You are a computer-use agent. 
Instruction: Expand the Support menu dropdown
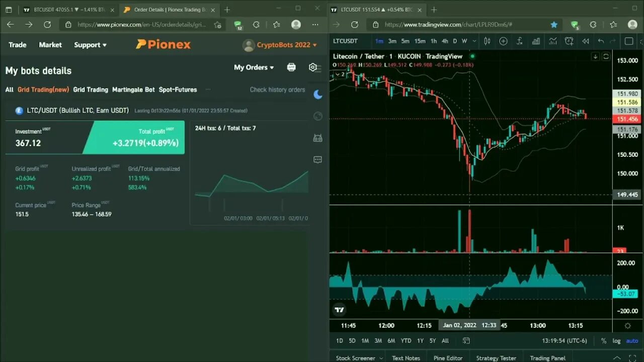click(x=90, y=45)
